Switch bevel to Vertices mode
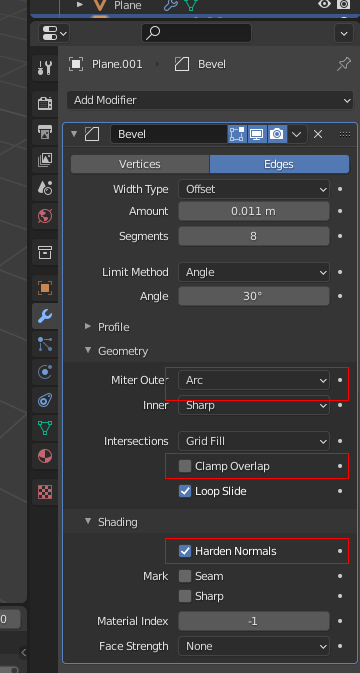The width and height of the screenshot is (360, 673). click(140, 164)
